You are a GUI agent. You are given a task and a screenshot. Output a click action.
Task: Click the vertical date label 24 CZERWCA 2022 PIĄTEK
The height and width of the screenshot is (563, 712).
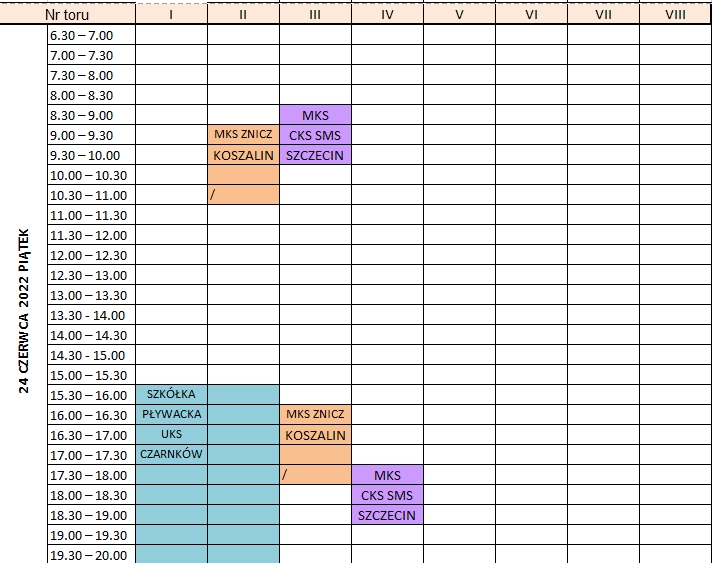pyautogui.click(x=24, y=311)
